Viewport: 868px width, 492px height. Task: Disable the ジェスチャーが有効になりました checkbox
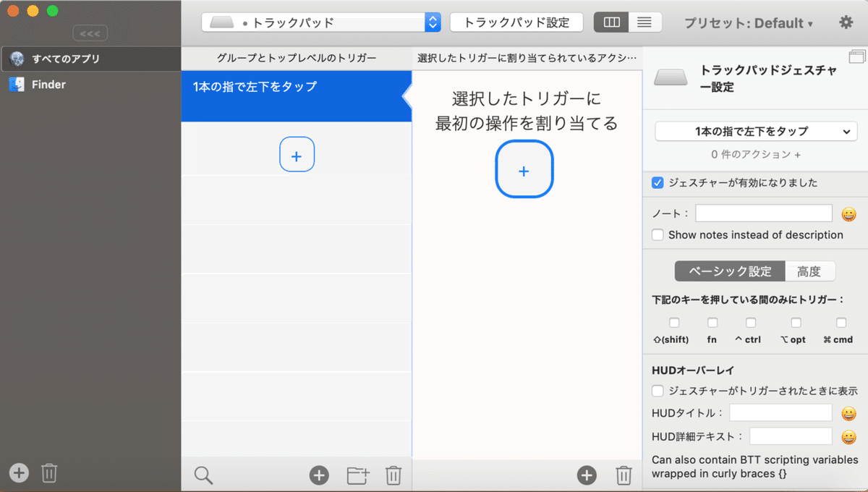click(658, 183)
